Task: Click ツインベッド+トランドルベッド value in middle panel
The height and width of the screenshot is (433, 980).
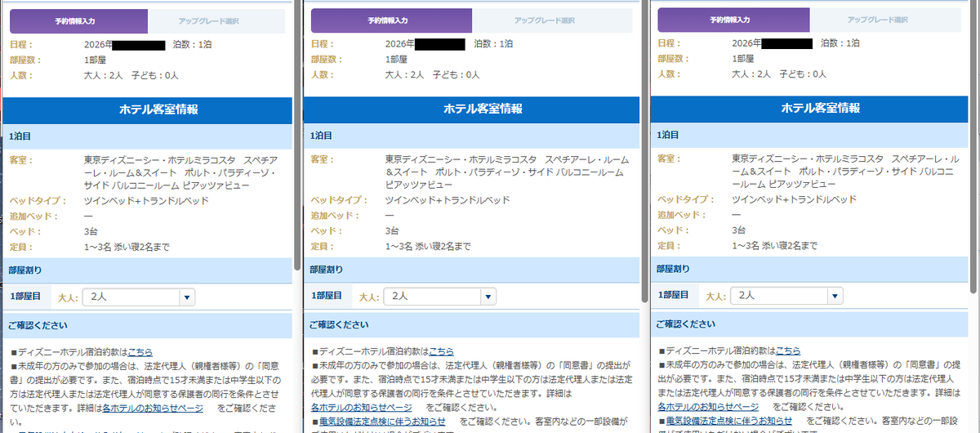Action: coord(448,200)
